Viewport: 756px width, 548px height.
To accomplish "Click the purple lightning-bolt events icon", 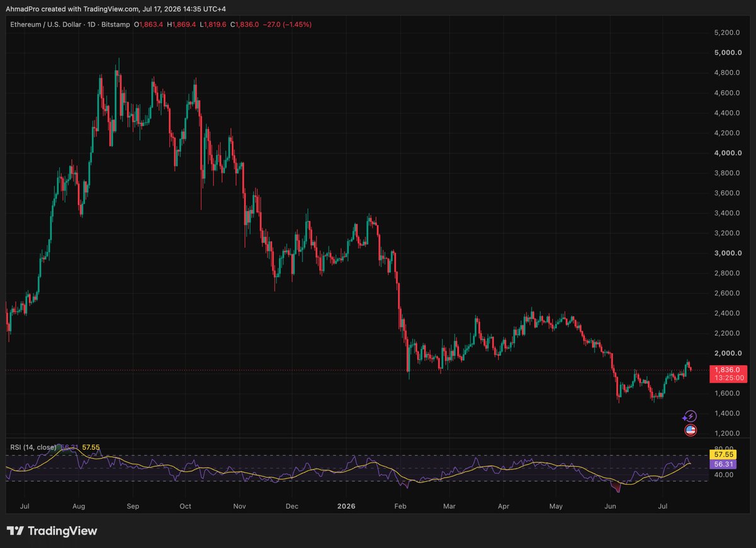I will [x=690, y=416].
